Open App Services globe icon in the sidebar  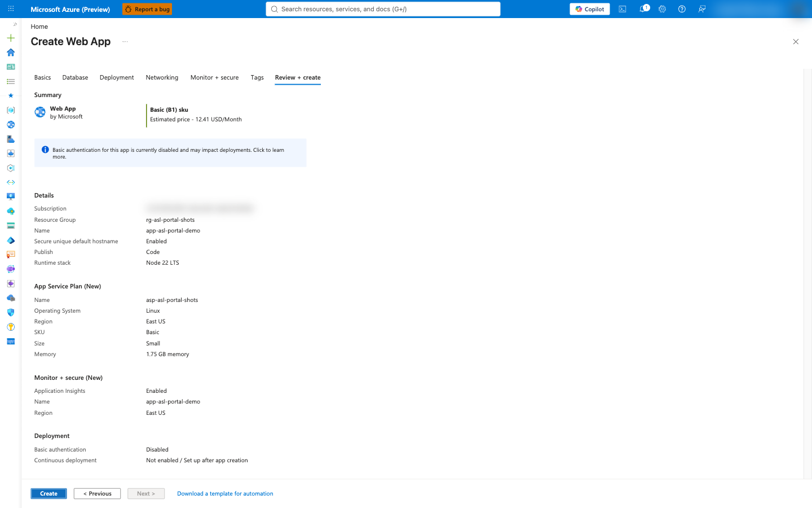(11, 125)
